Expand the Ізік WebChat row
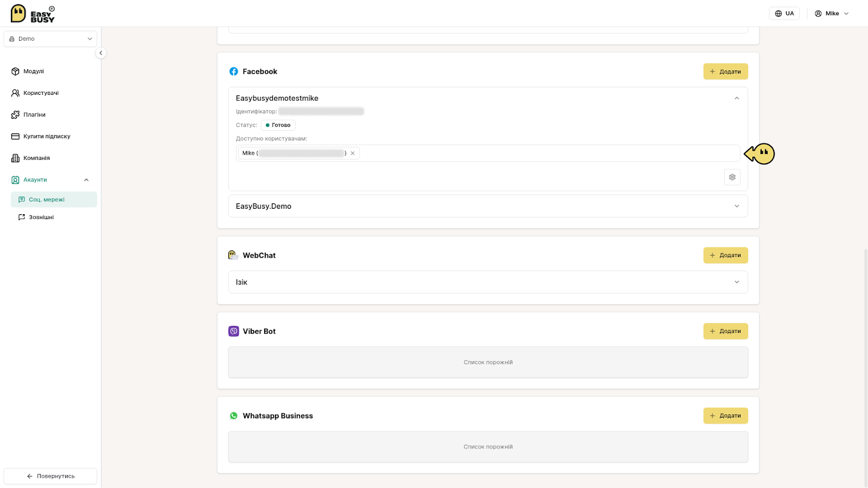 pos(488,282)
